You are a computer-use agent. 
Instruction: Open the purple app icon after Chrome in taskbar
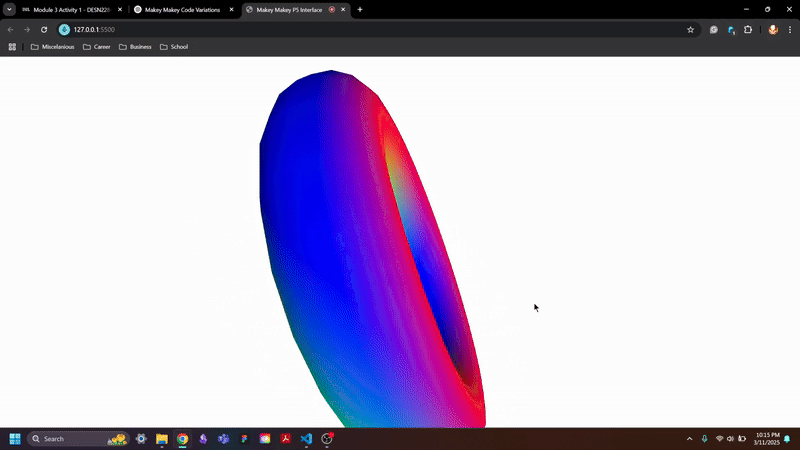[203, 439]
